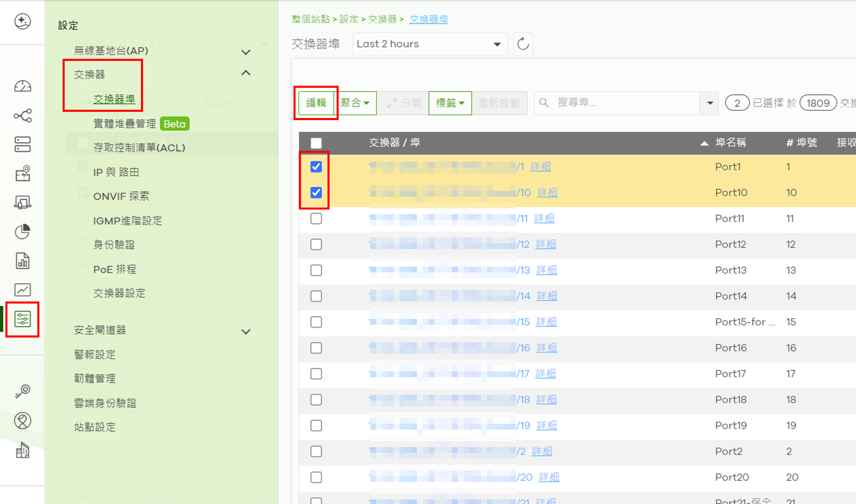Click the line graph monitor icon
This screenshot has width=856, height=504.
pos(22,290)
